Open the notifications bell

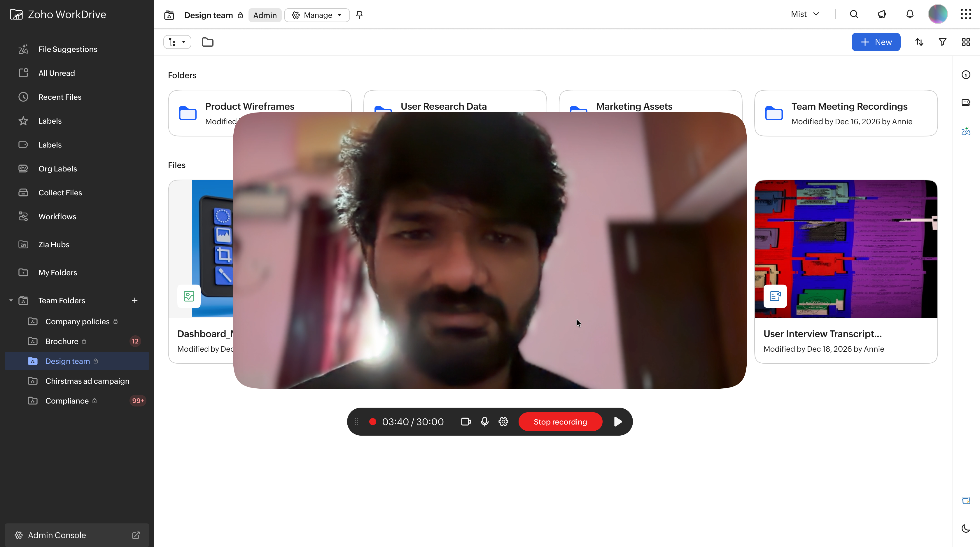pyautogui.click(x=910, y=14)
